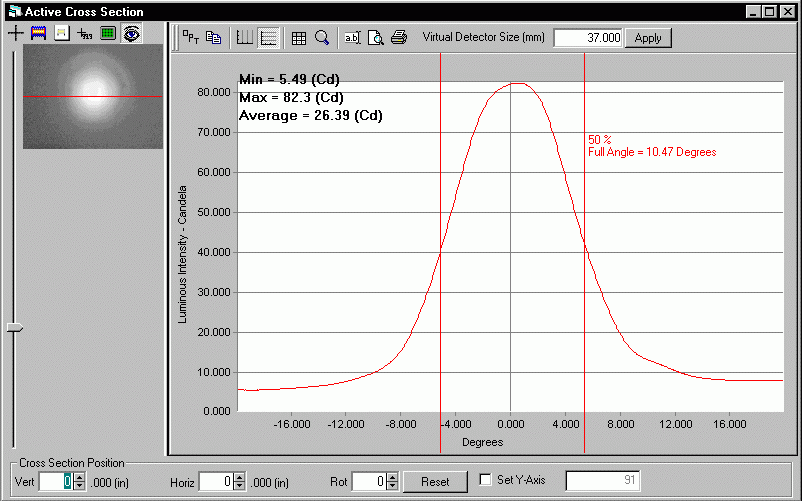Increase the Rot value with up arrow
Viewport: 802px width, 501px height.
pos(392,477)
